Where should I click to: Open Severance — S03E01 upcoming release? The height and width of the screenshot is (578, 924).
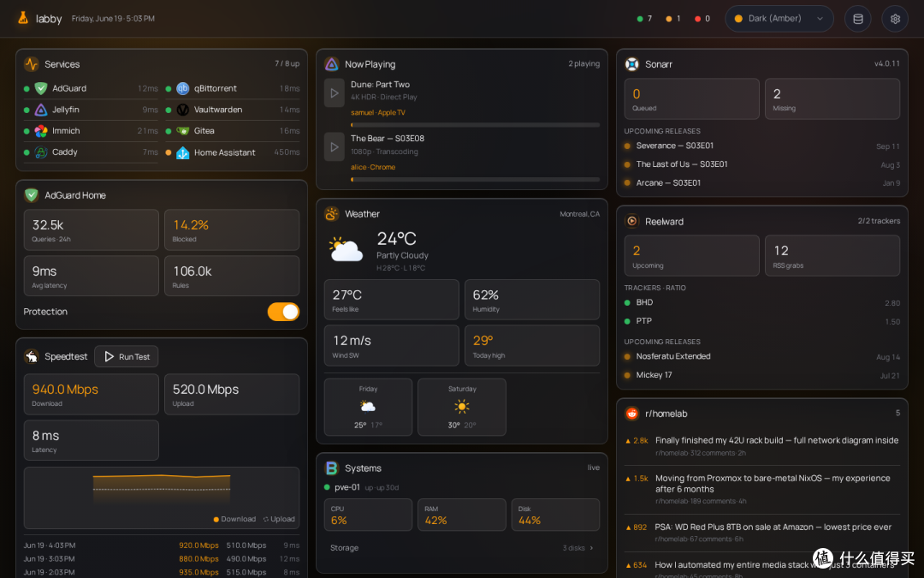click(762, 146)
